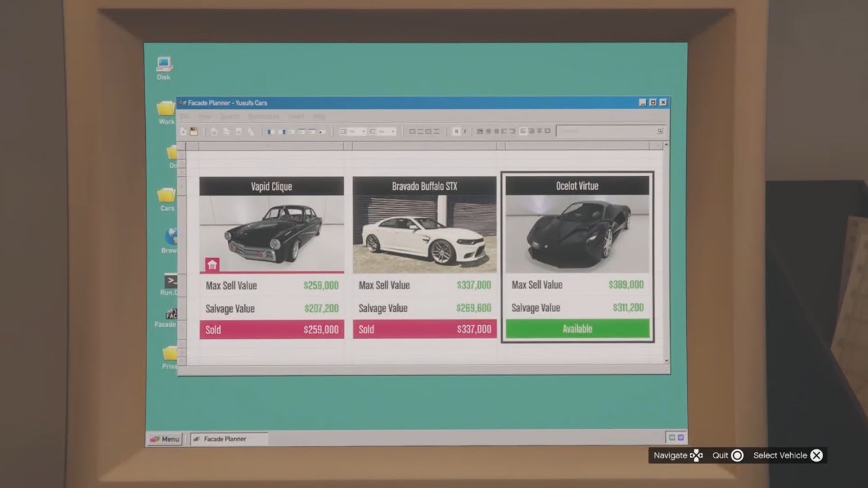Click the $311,200 salvage value
This screenshot has height=488, width=868.
pyautogui.click(x=628, y=308)
